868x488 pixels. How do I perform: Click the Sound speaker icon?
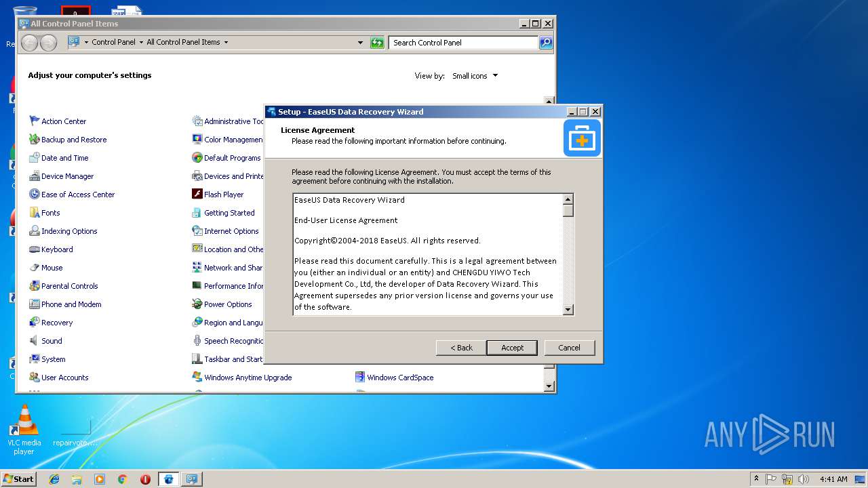[x=35, y=341]
